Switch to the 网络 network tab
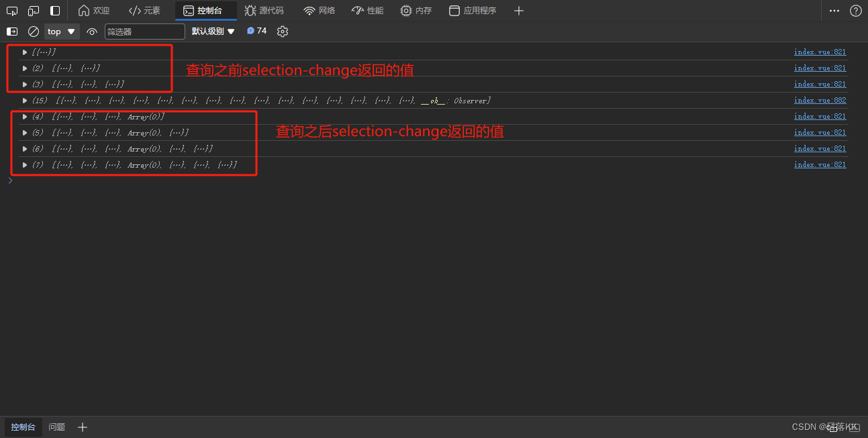This screenshot has height=438, width=868. coord(320,11)
